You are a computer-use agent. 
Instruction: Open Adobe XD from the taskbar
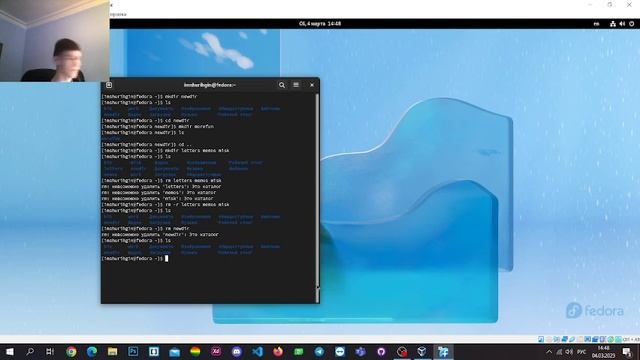216,351
